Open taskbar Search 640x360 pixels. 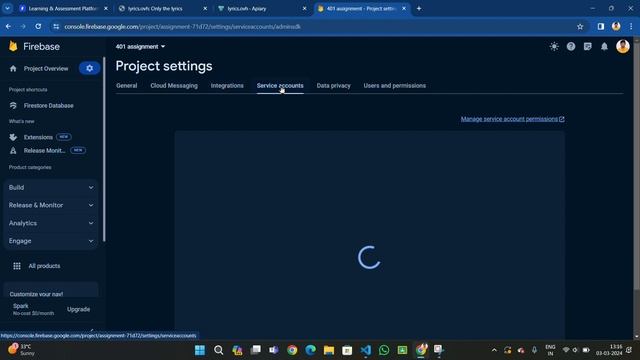click(218, 350)
